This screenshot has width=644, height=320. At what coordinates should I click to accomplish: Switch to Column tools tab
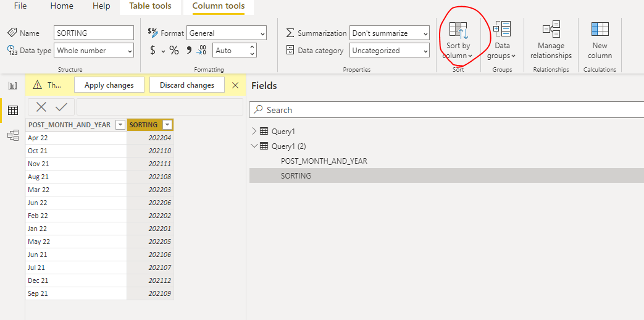pyautogui.click(x=218, y=6)
